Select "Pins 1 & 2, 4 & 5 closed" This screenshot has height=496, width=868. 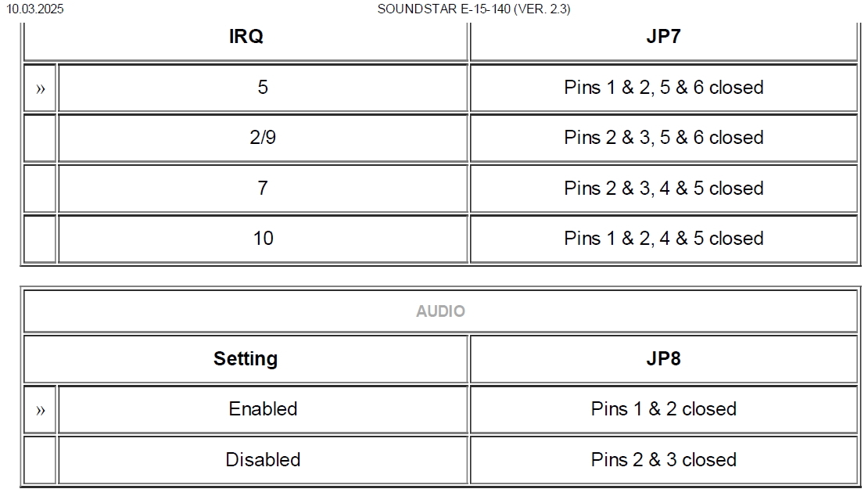click(x=663, y=239)
